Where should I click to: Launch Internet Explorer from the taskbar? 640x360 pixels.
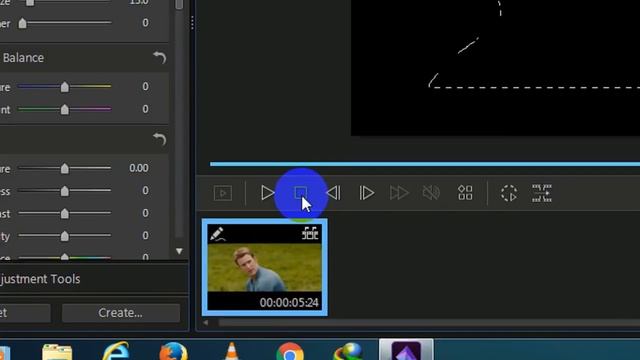pyautogui.click(x=116, y=351)
